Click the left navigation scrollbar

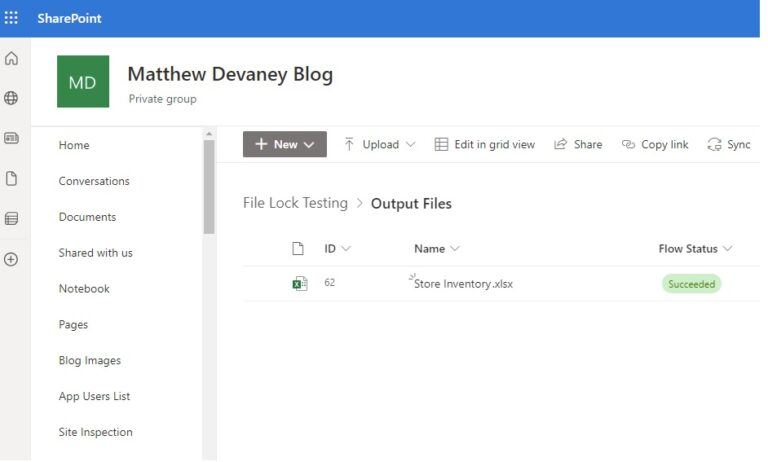[x=209, y=186]
